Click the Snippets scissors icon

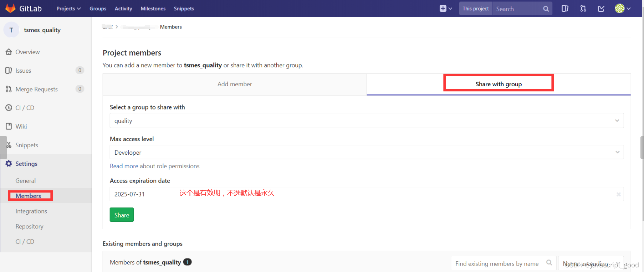click(9, 145)
